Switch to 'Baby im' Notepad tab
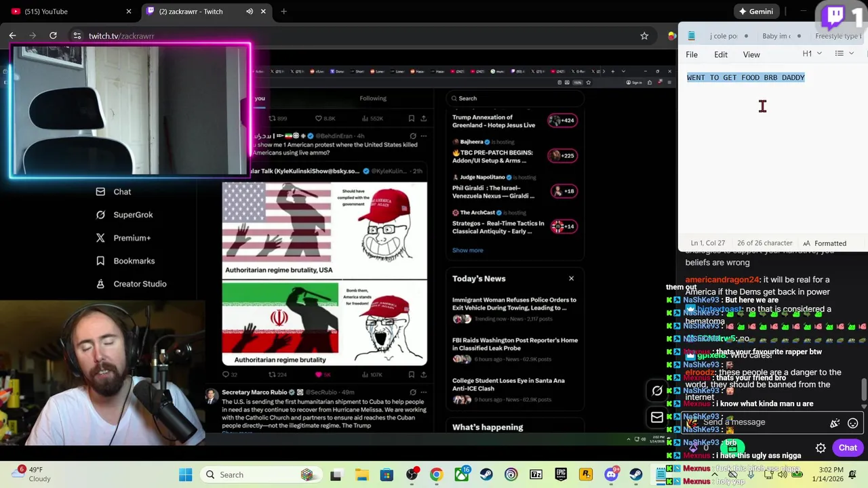 [776, 36]
